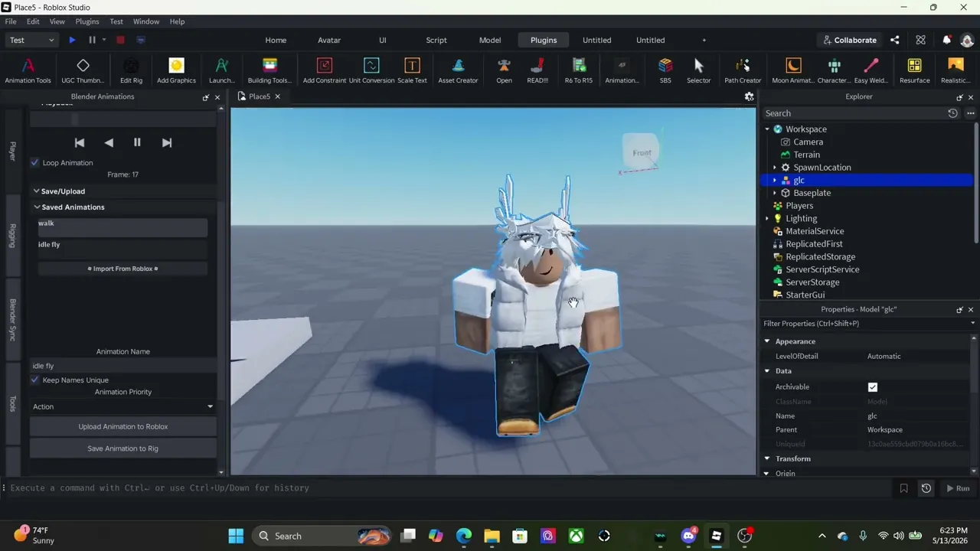Pause the animation playback
Viewport: 980px width, 551px height.
[x=137, y=142]
